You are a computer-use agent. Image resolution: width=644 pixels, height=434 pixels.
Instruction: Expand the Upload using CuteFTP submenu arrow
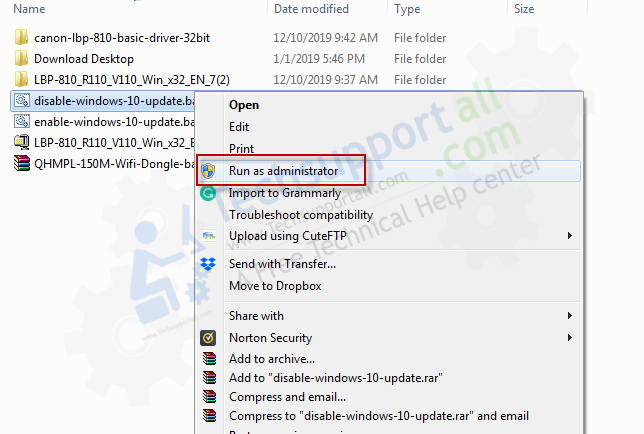[x=570, y=236]
